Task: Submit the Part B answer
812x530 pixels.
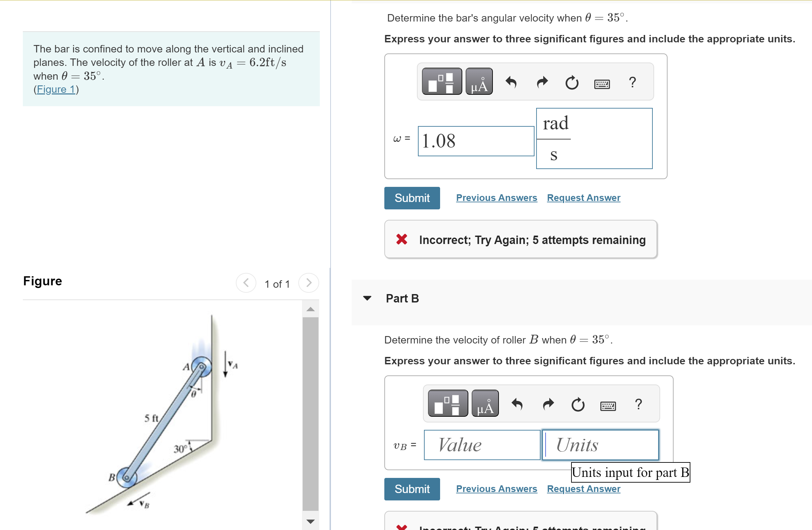Action: pos(412,489)
